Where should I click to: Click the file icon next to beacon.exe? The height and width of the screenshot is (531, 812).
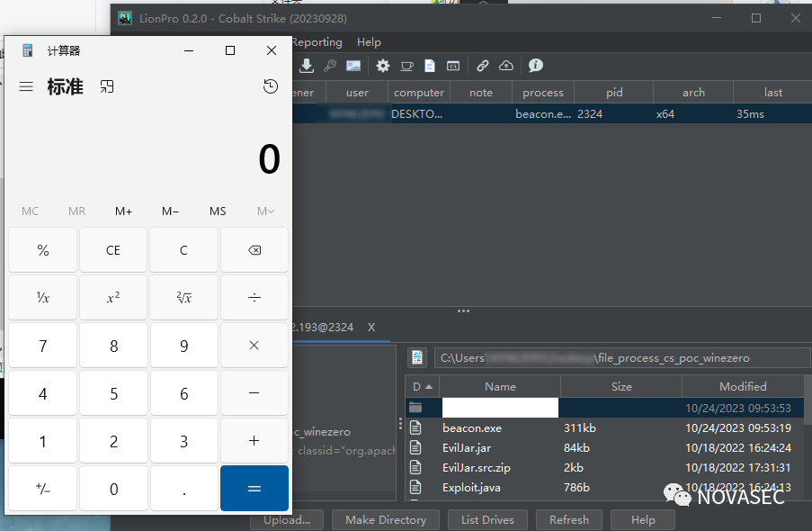pyautogui.click(x=415, y=427)
